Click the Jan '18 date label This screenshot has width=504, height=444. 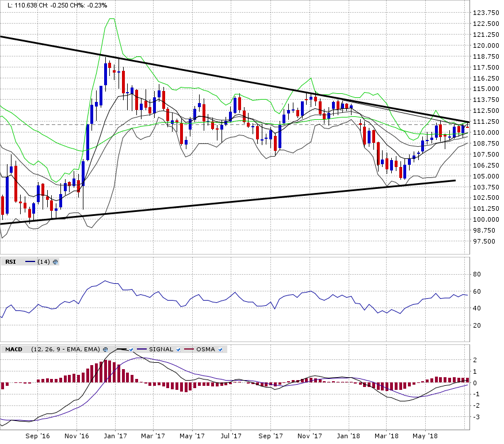[x=349, y=436]
